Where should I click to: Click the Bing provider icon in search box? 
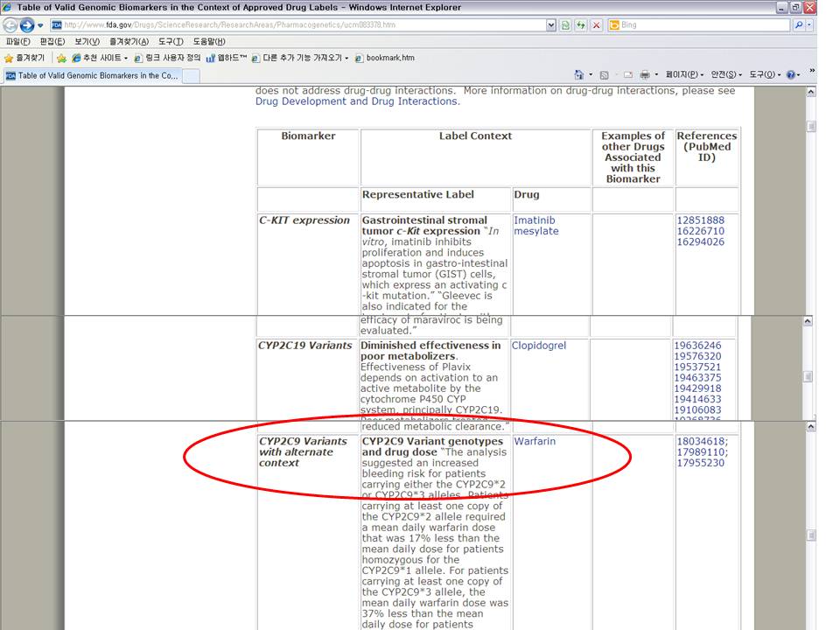pos(614,25)
